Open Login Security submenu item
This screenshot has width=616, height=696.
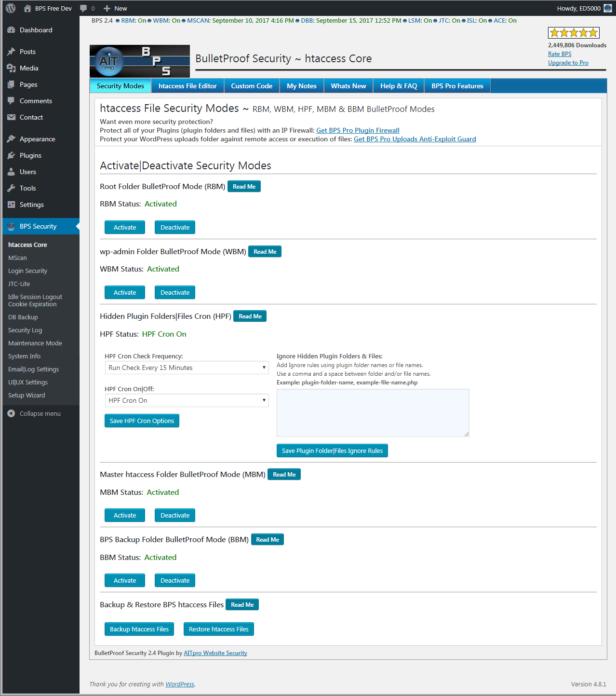[27, 271]
